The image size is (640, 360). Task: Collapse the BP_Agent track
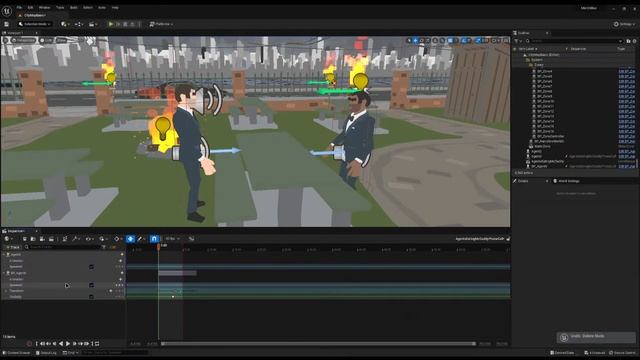click(4, 273)
